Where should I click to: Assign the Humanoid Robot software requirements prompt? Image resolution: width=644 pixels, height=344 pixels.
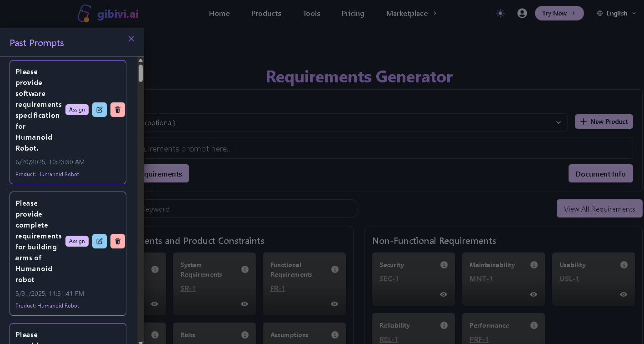pyautogui.click(x=77, y=110)
